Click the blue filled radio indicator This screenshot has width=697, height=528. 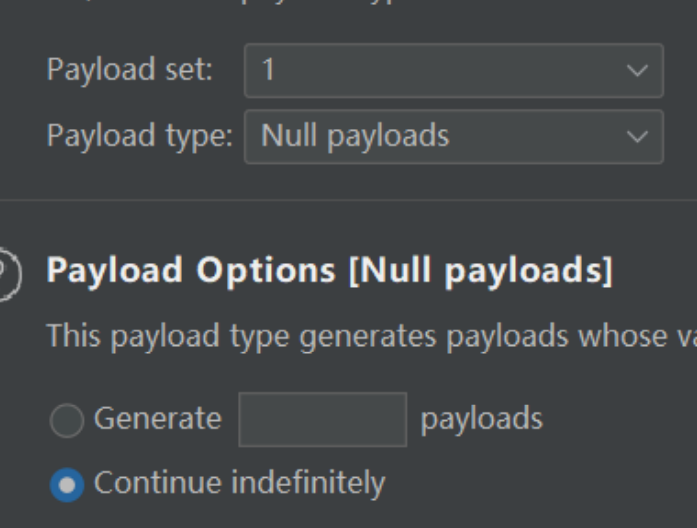(x=67, y=485)
